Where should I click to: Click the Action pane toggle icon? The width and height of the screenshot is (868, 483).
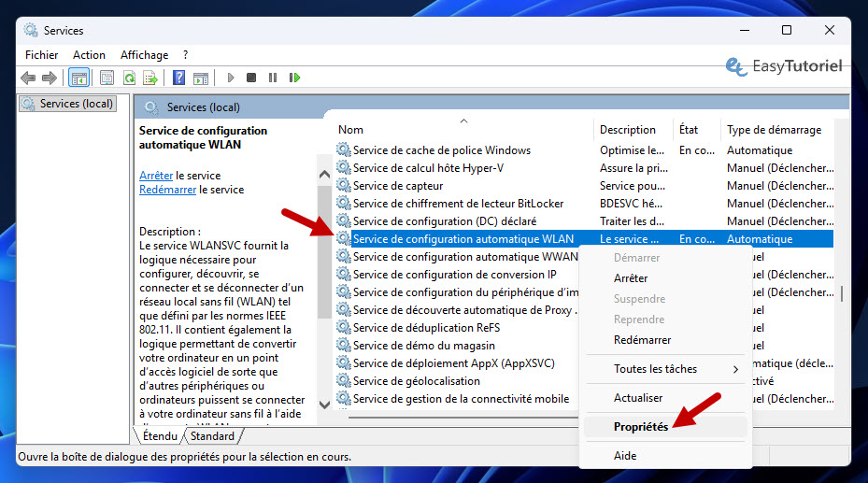coord(201,78)
